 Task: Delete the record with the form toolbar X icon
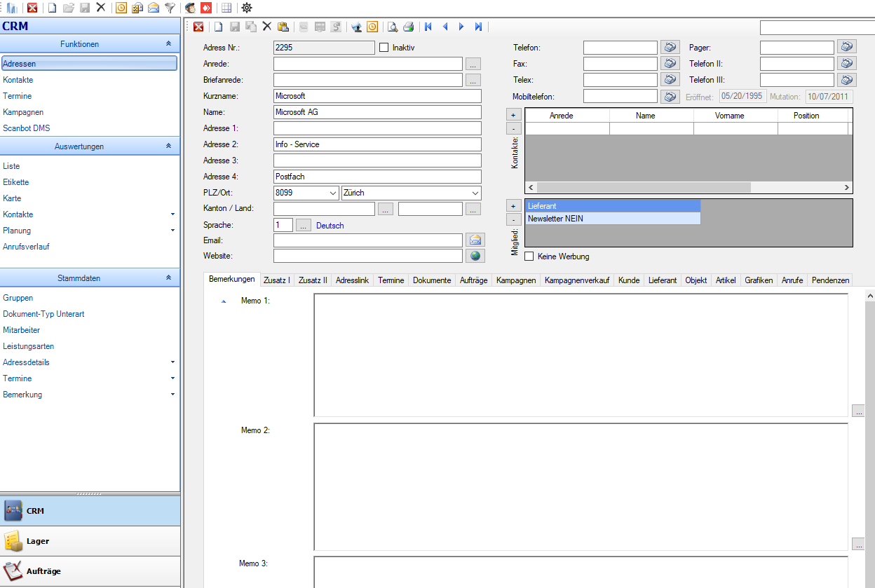266,27
